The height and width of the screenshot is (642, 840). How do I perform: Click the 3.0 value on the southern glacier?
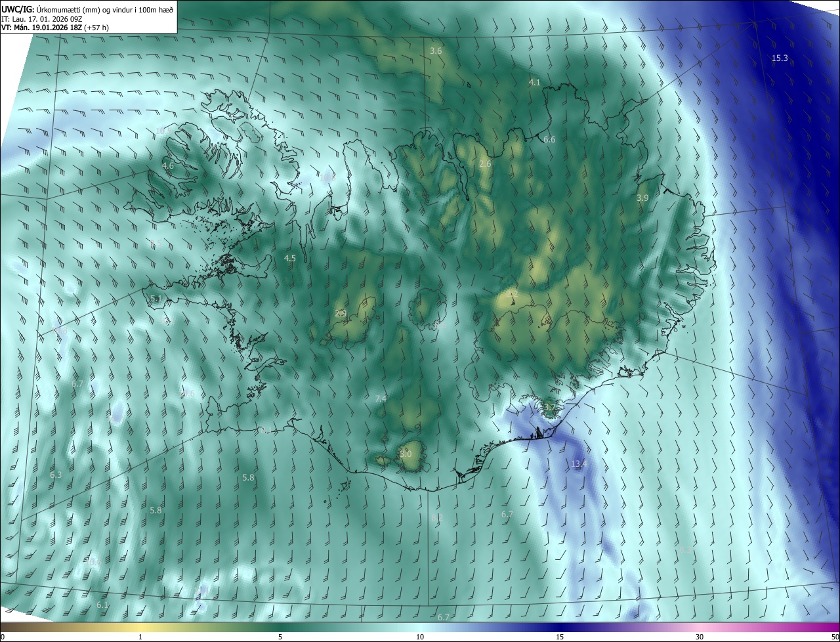pos(406,454)
